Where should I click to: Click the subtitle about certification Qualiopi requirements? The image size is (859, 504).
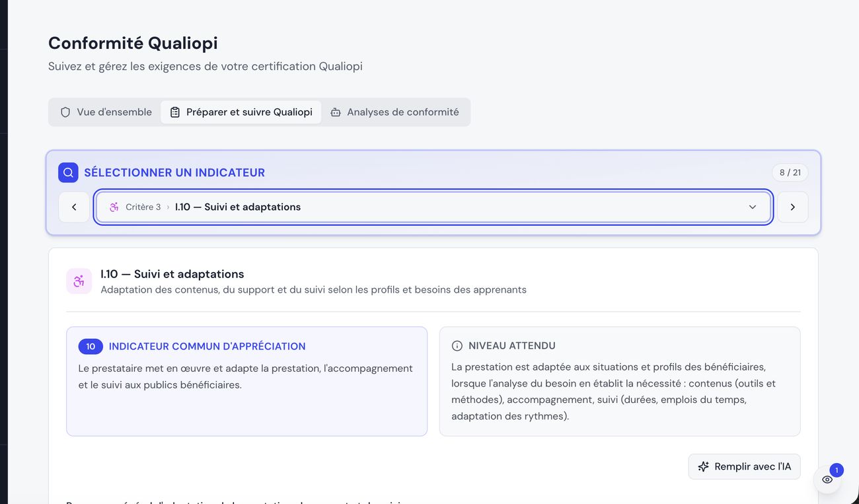(205, 66)
